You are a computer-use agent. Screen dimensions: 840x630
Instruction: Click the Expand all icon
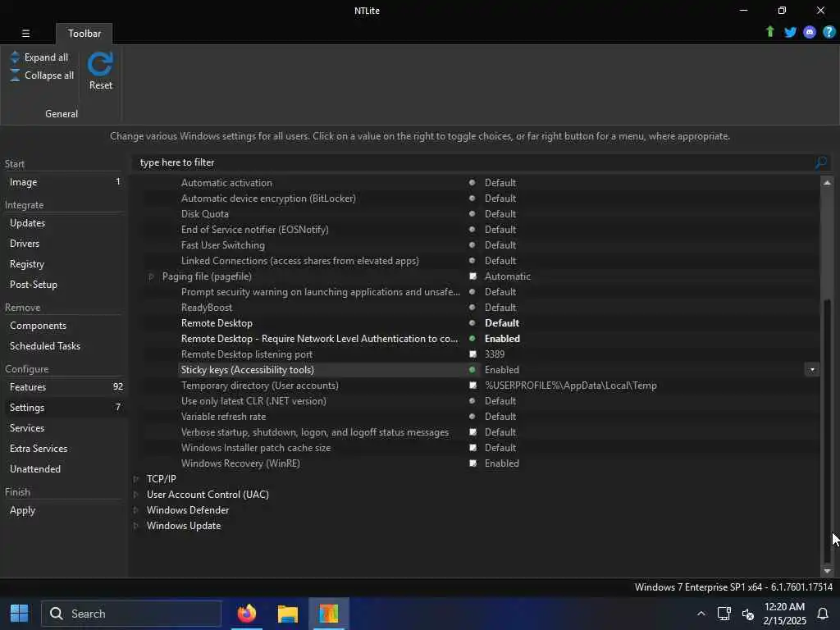coord(15,57)
